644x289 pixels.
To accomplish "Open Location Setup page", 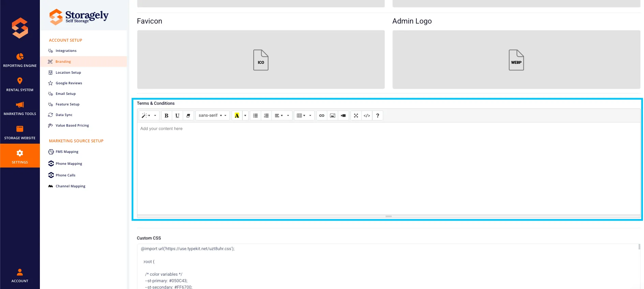I will click(68, 73).
